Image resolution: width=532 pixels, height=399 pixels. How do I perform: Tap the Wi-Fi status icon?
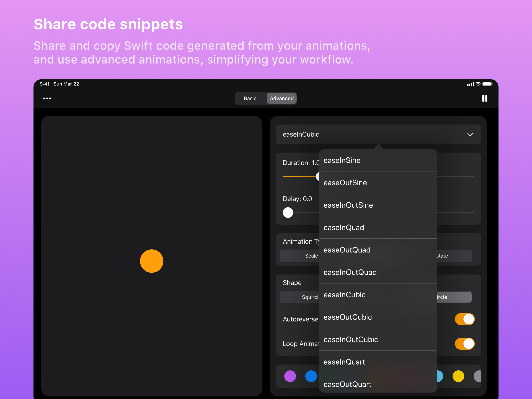[478, 84]
